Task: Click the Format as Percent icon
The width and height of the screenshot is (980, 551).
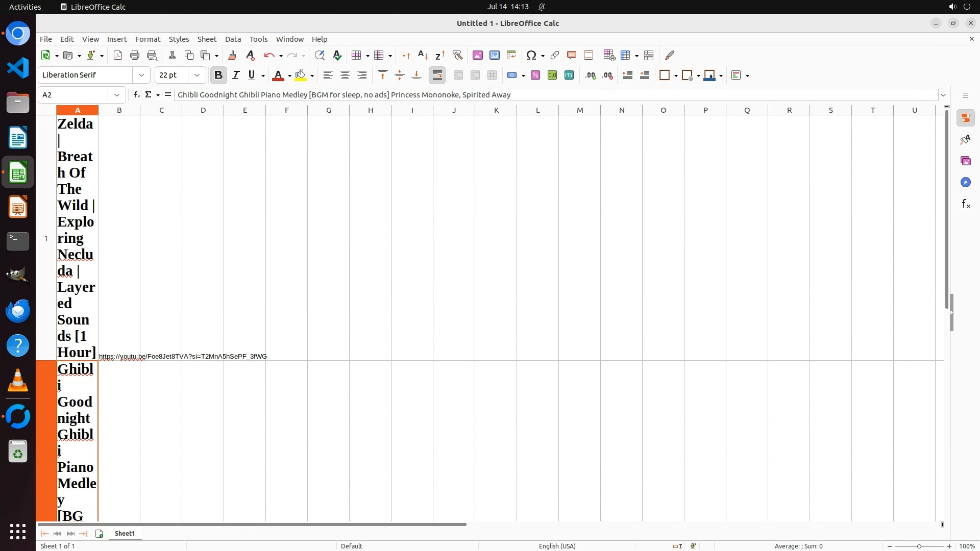Action: click(535, 75)
